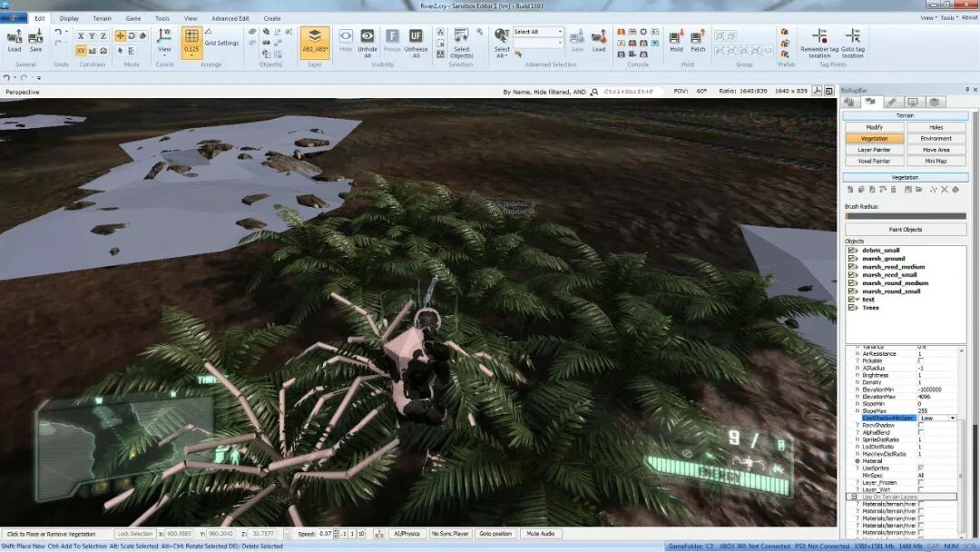
Task: Switch to the Game ribbon tab
Action: pos(133,18)
